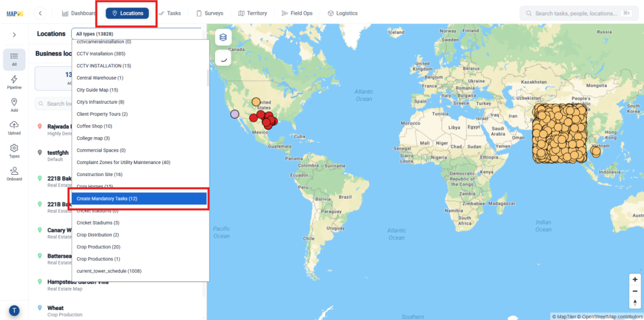The width and height of the screenshot is (644, 320).
Task: Click the testfghh gray location pin icon
Action: (40, 152)
